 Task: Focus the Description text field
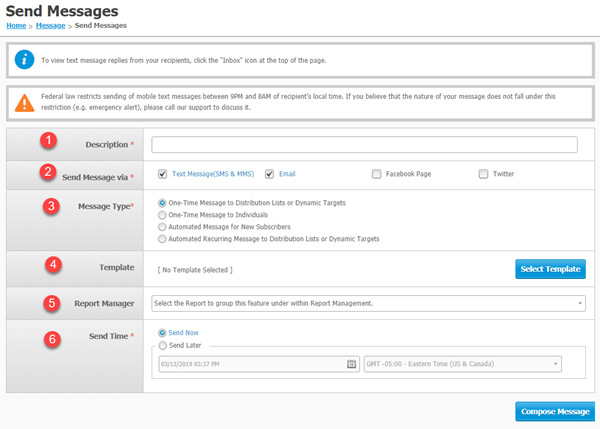point(364,145)
